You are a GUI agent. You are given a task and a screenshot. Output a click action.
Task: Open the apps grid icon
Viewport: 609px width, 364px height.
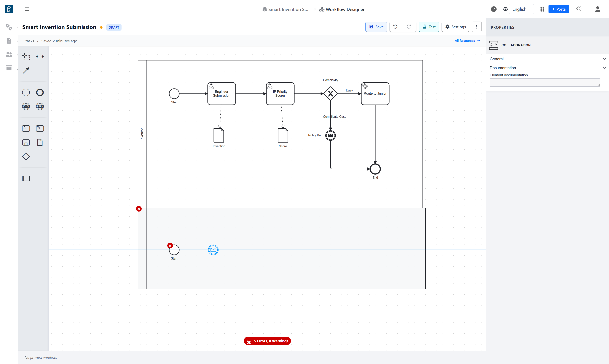click(x=542, y=9)
